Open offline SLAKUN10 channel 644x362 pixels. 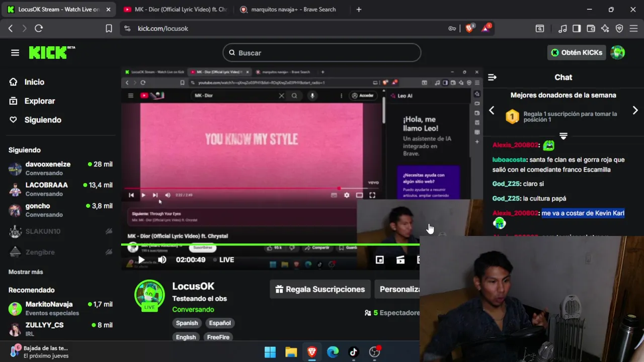click(60, 231)
